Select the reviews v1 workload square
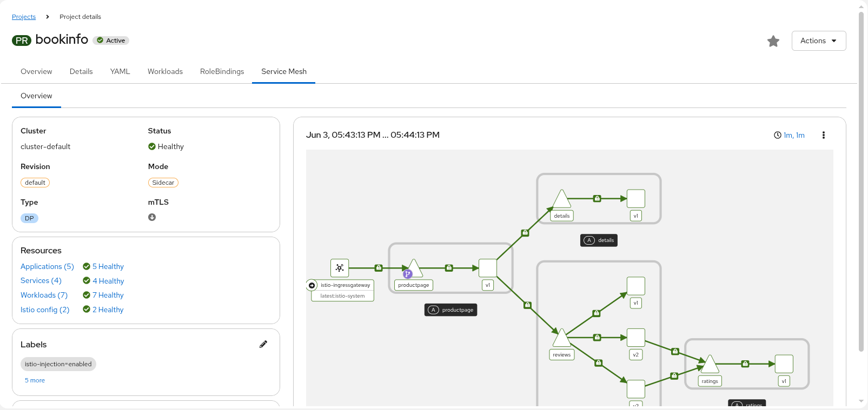This screenshot has width=868, height=410. (636, 286)
